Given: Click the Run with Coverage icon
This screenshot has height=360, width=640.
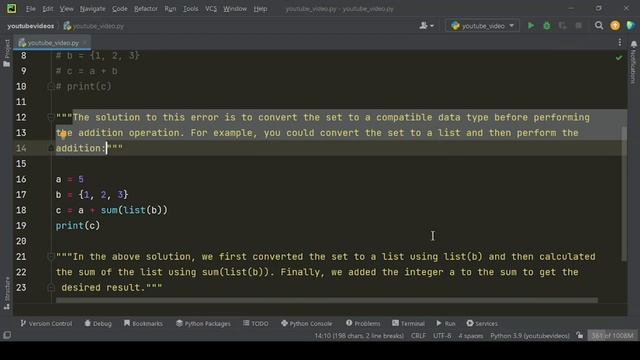Looking at the screenshot, I should [562, 26].
